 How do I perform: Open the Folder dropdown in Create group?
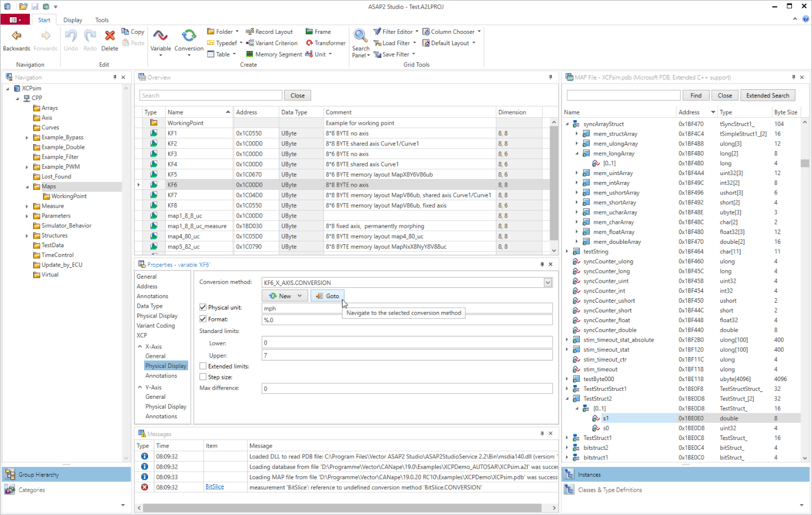(x=237, y=32)
